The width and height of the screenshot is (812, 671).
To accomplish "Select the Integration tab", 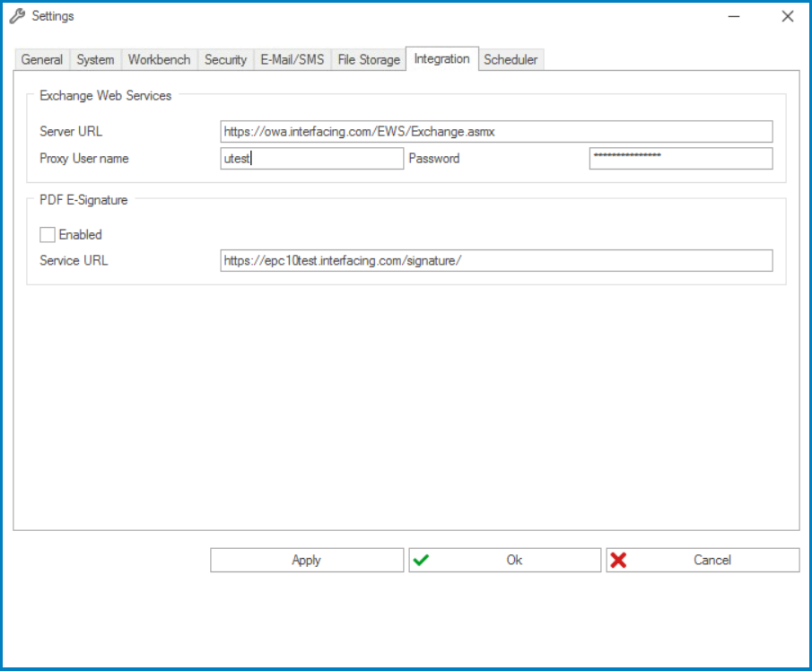I will (x=441, y=58).
